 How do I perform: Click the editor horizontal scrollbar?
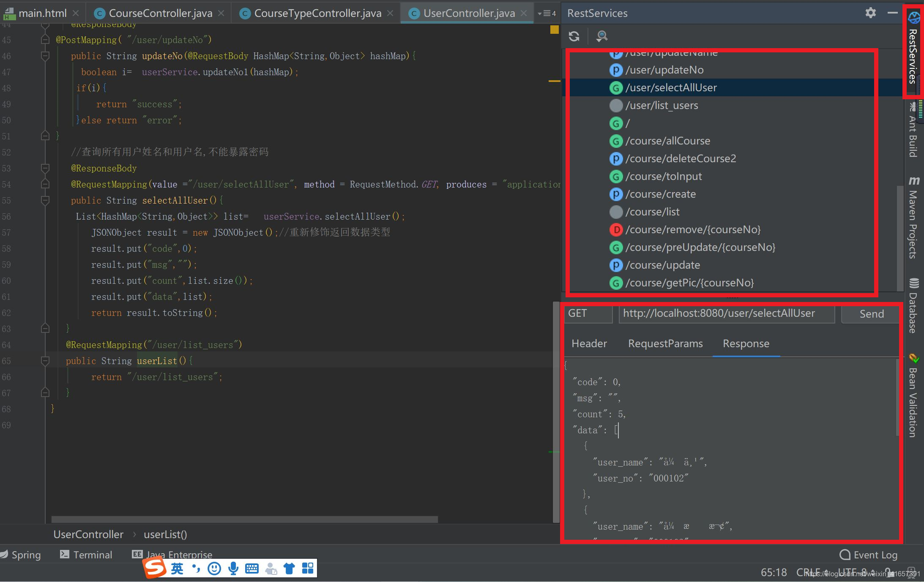[x=244, y=519]
